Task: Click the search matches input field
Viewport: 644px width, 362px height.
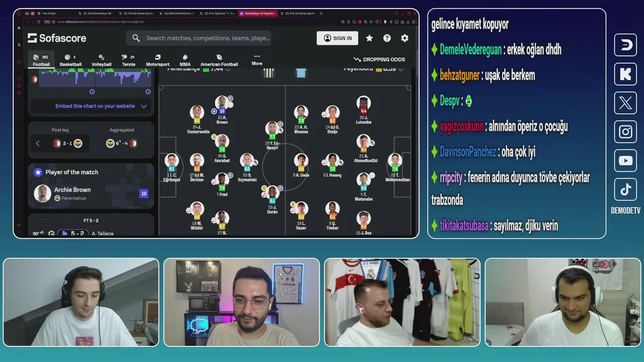Action: [x=199, y=38]
